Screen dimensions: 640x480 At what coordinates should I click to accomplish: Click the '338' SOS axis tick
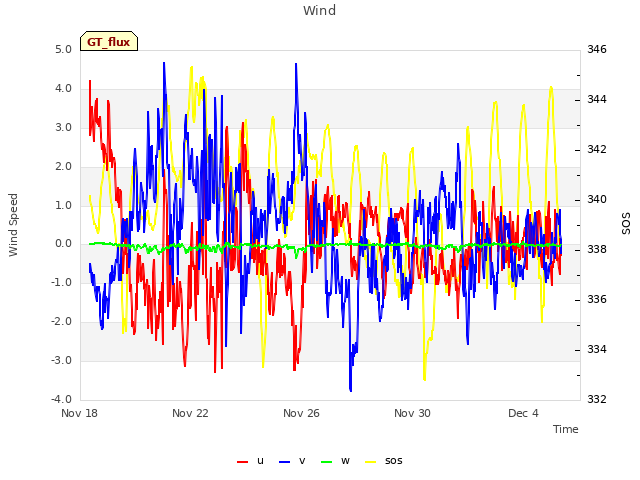click(x=597, y=249)
